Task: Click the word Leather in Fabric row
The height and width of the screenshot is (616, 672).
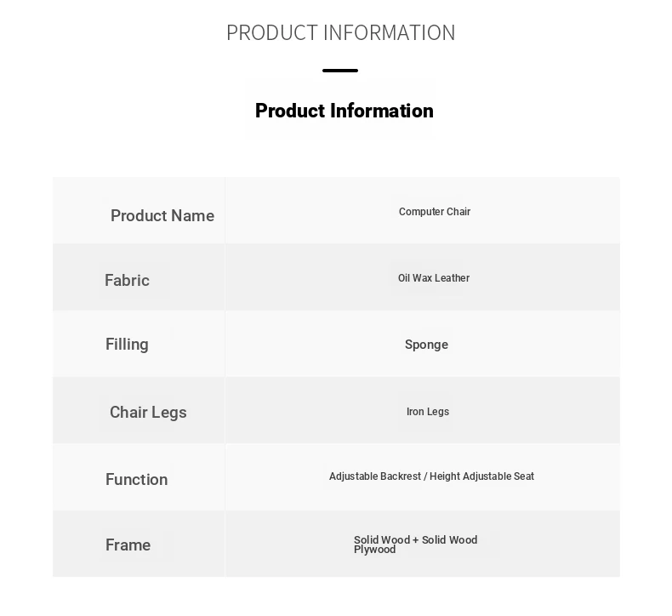Action: tap(453, 278)
